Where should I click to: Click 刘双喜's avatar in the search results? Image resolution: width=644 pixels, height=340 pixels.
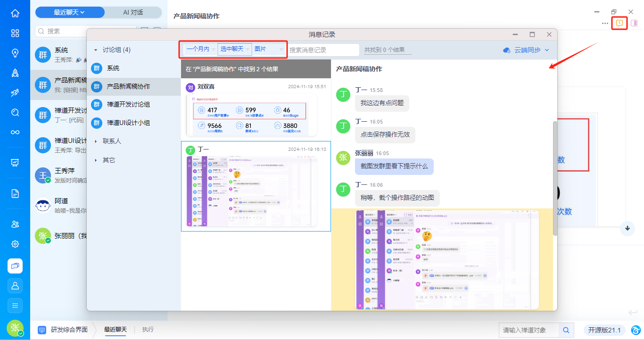[190, 87]
